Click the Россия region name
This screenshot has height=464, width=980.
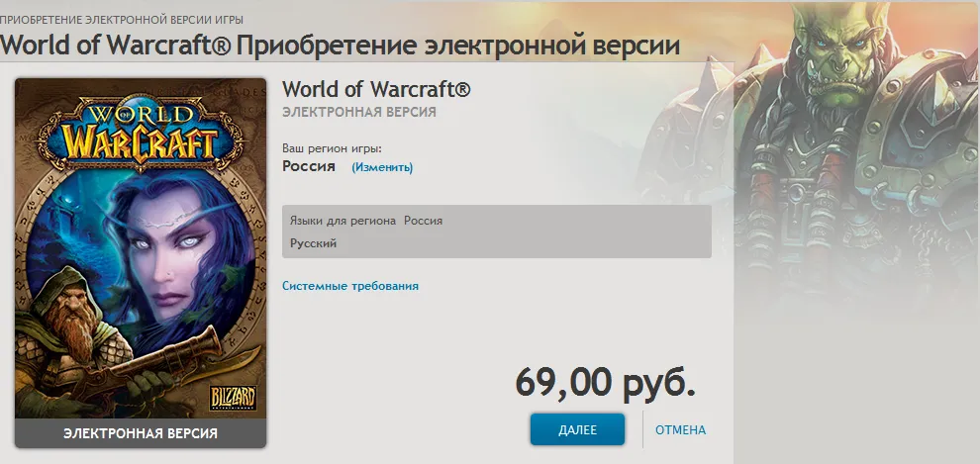click(309, 167)
